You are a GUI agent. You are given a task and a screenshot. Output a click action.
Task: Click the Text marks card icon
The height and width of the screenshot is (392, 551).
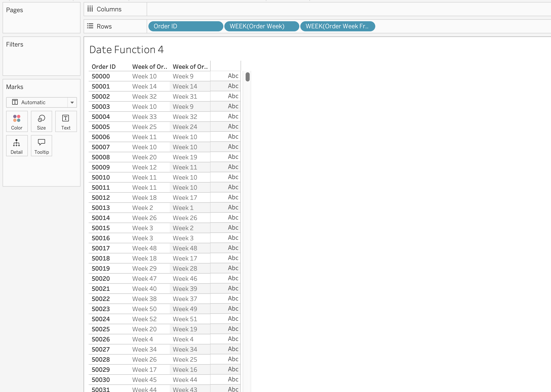tap(66, 119)
